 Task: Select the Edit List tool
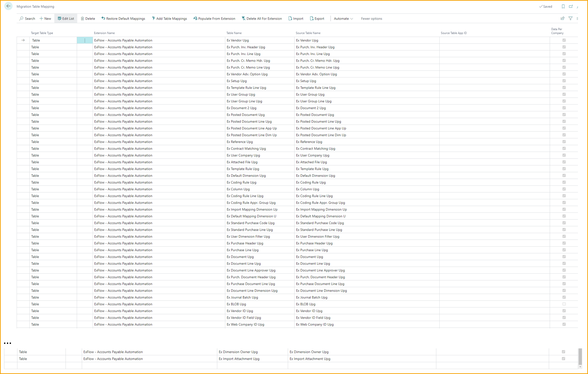click(x=66, y=18)
